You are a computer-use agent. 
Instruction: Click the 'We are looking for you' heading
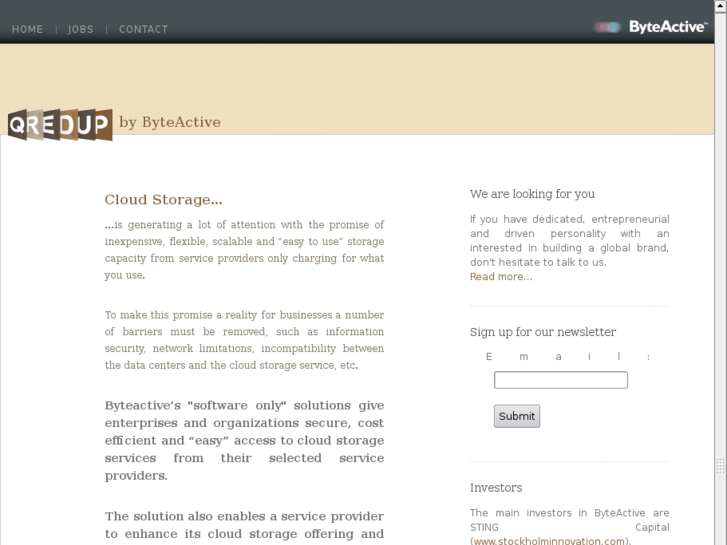tap(532, 194)
